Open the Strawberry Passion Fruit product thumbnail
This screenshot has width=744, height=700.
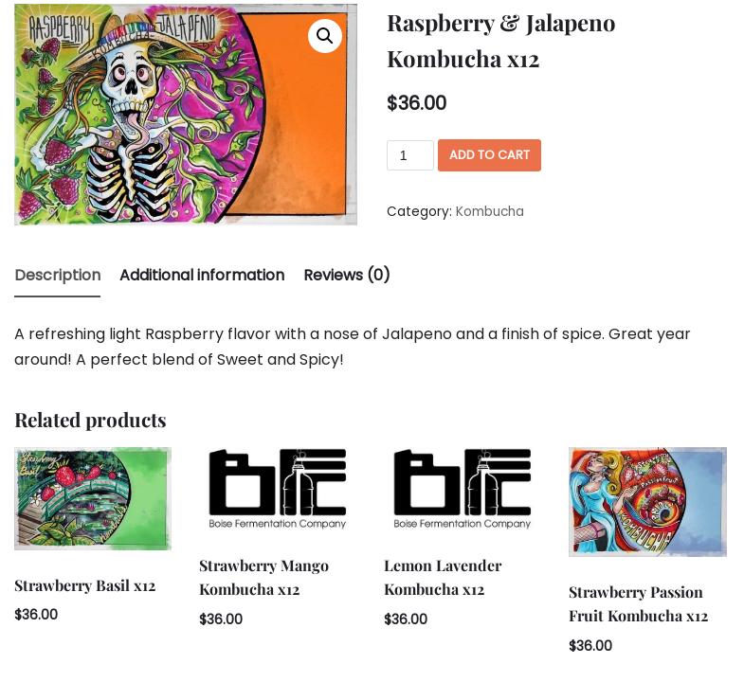pyautogui.click(x=647, y=502)
